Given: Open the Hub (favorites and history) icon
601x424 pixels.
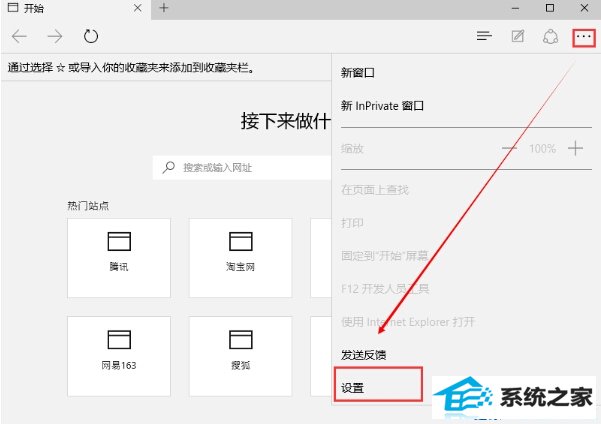Looking at the screenshot, I should tap(484, 36).
